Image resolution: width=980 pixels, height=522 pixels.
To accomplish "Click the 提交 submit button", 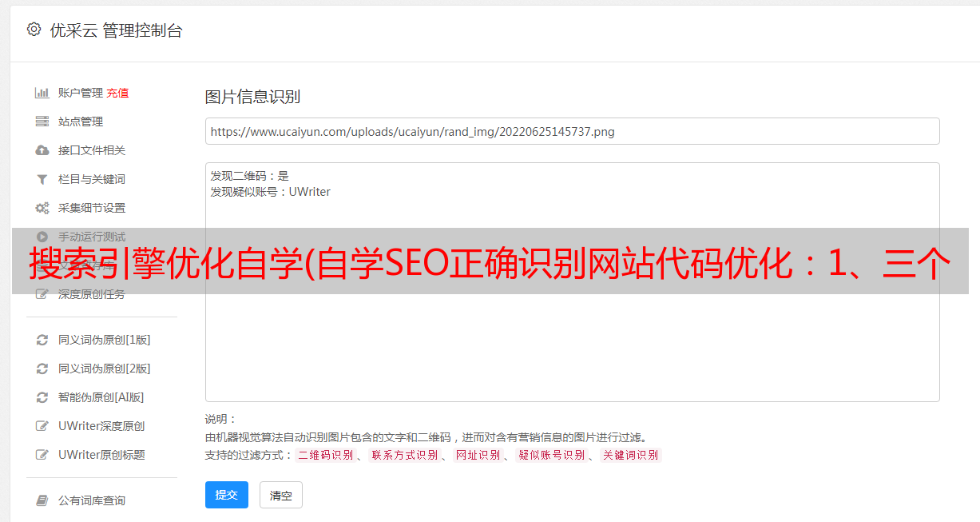I will click(x=227, y=495).
